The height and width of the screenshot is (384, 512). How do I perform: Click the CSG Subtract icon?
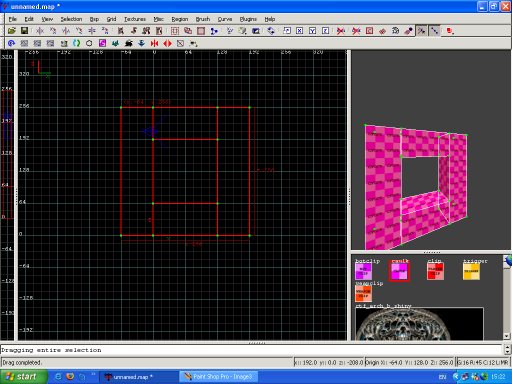[x=188, y=31]
